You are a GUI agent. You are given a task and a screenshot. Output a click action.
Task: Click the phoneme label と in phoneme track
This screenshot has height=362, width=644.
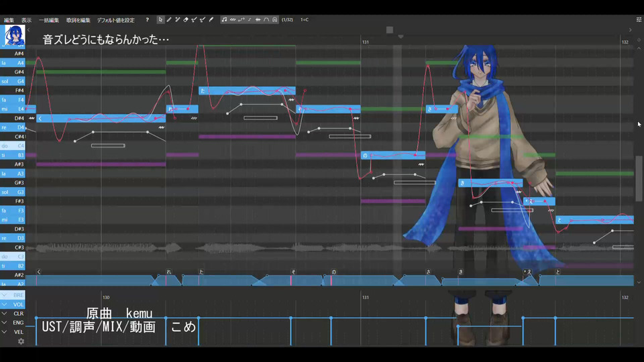pyautogui.click(x=557, y=271)
